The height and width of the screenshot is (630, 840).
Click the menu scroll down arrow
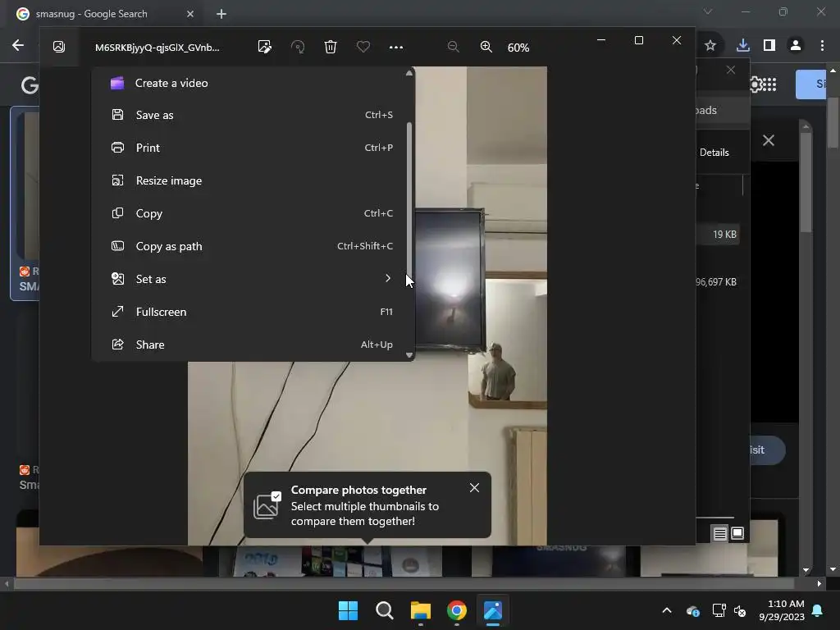point(409,355)
